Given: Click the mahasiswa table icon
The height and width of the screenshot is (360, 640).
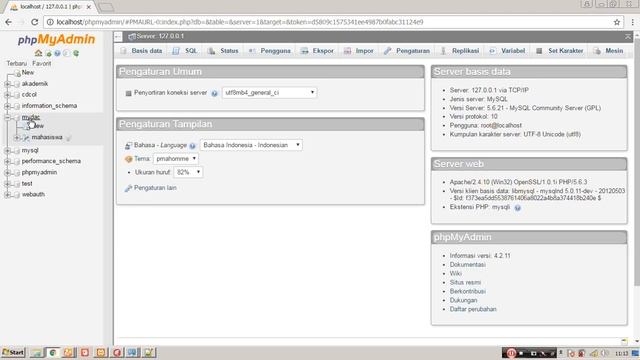Looking at the screenshot, I should pos(26,138).
